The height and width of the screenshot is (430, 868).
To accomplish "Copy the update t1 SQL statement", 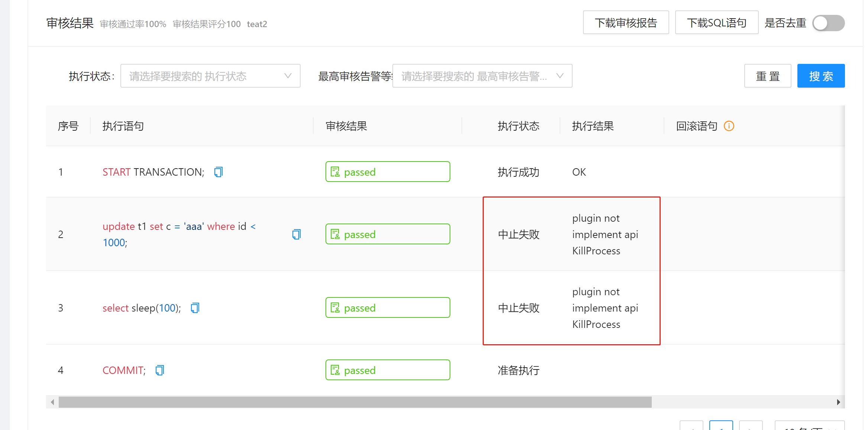I will tap(296, 234).
